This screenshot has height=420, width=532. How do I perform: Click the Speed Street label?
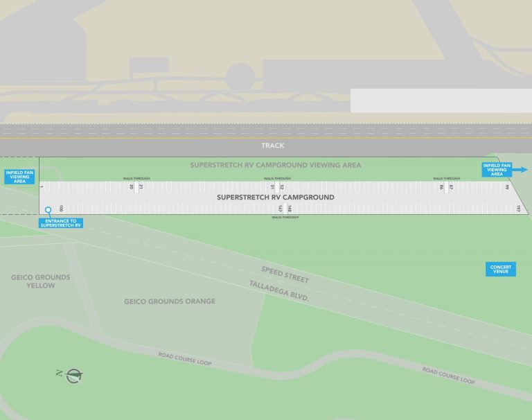(285, 274)
